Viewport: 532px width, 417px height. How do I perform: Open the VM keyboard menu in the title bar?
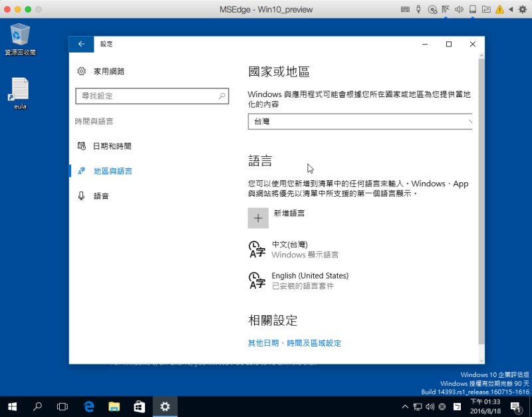(405, 9)
